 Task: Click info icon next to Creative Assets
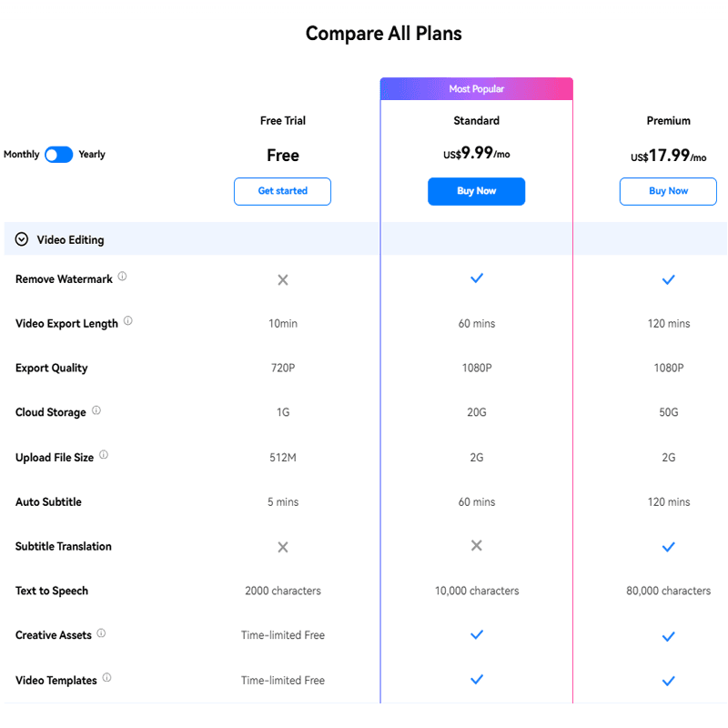(x=101, y=633)
